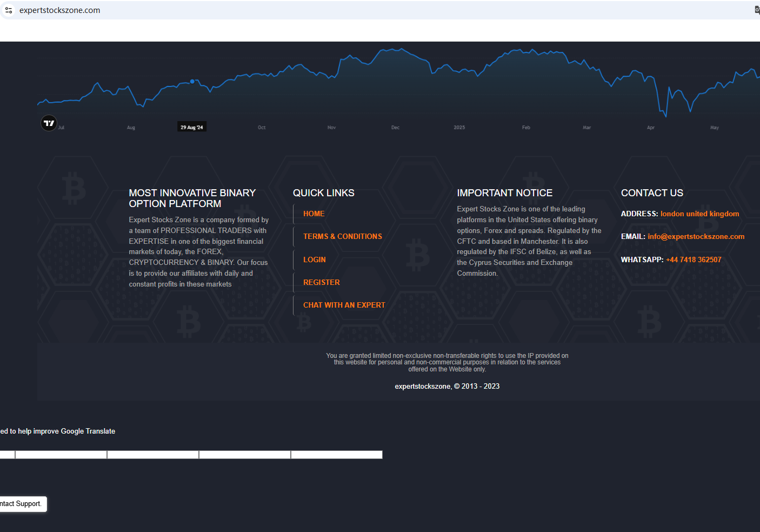Click the "Feb" label on chart axis
760x532 pixels.
click(526, 128)
